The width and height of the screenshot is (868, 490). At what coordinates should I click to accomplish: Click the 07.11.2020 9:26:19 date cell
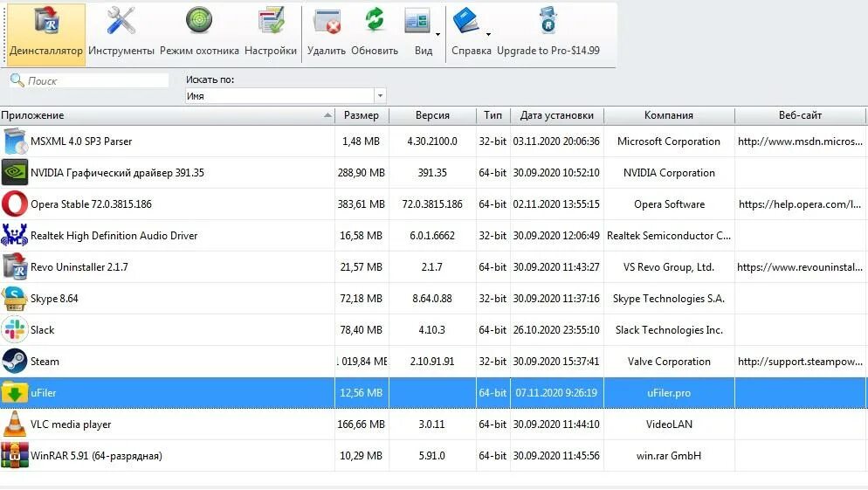pyautogui.click(x=556, y=392)
